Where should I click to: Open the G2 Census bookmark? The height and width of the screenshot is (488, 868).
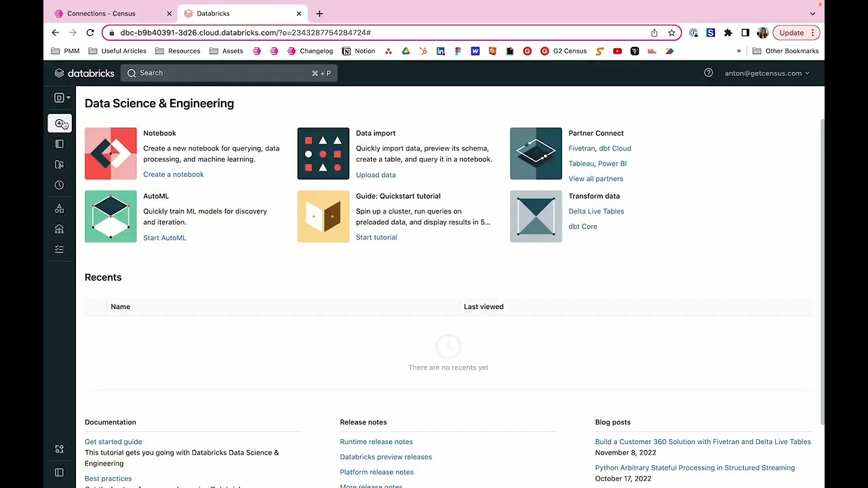pyautogui.click(x=564, y=51)
